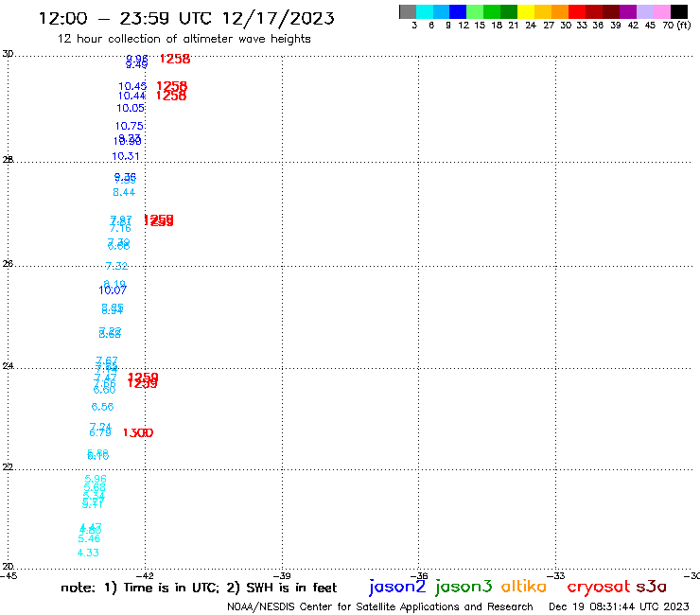Click the color scale label '70 (ft)'
The width and height of the screenshot is (700, 615).
tap(676, 26)
